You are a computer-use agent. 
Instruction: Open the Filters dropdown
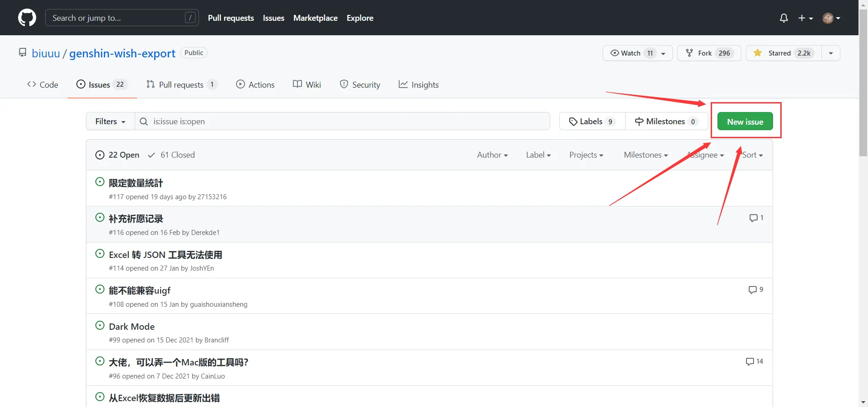[x=110, y=122]
